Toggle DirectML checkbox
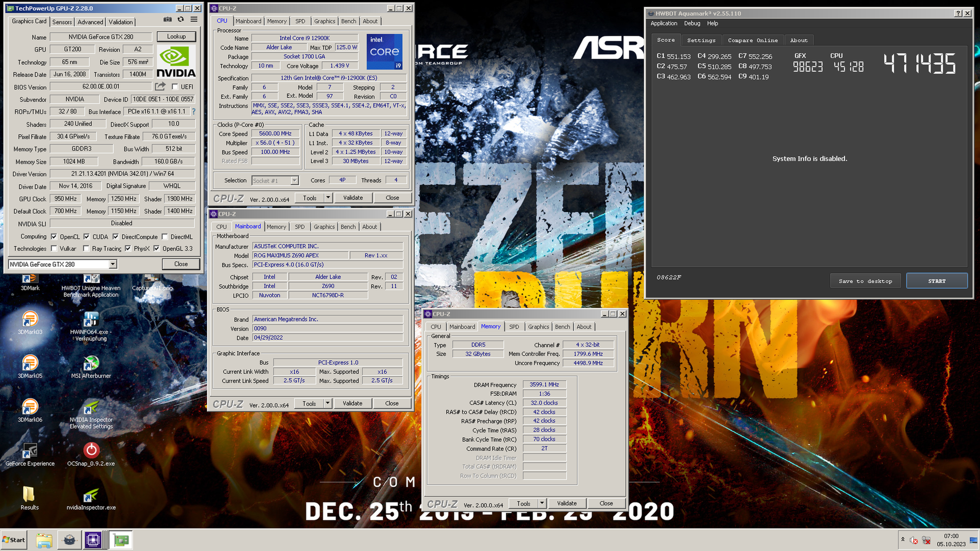 coord(165,237)
